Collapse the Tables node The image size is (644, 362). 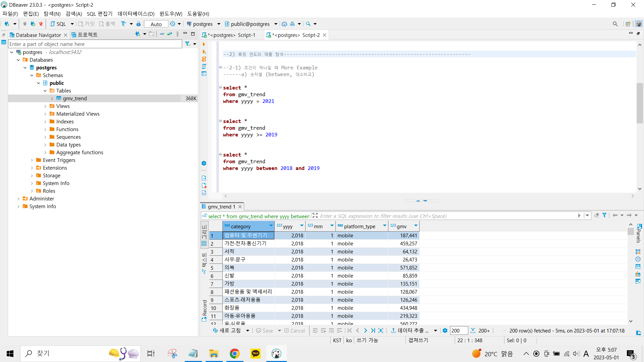(x=45, y=91)
